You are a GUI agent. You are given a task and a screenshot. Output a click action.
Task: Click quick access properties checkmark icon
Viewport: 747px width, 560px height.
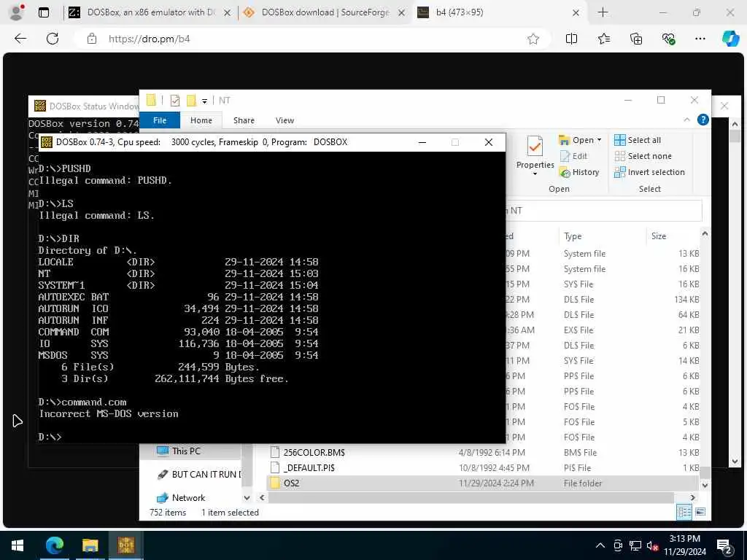tap(175, 101)
